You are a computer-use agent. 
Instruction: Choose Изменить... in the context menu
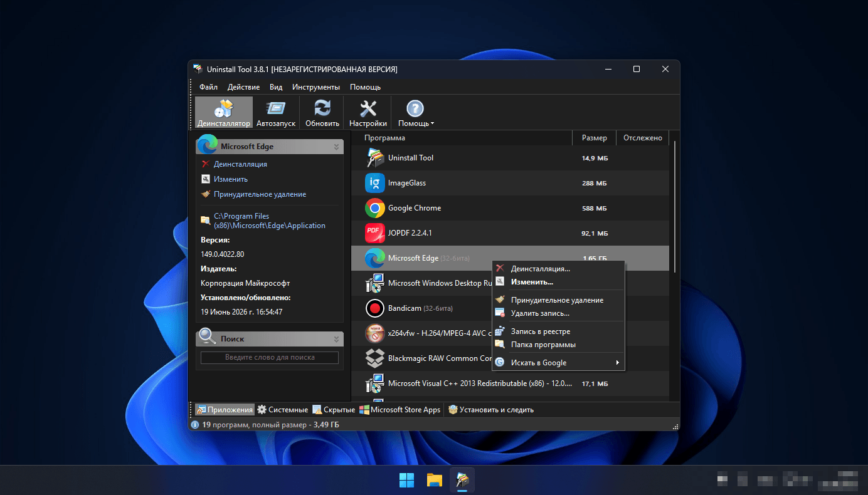point(559,282)
